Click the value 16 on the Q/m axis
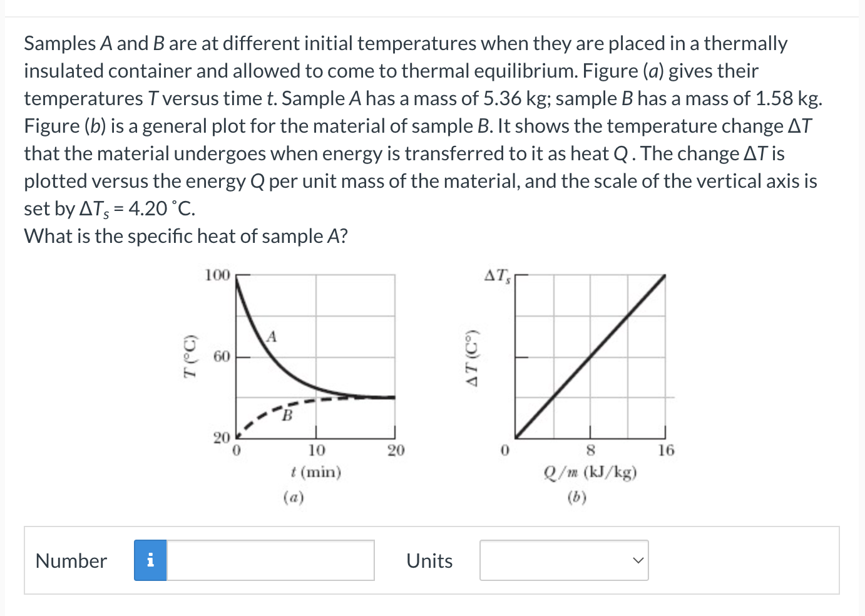865x616 pixels. (665, 449)
